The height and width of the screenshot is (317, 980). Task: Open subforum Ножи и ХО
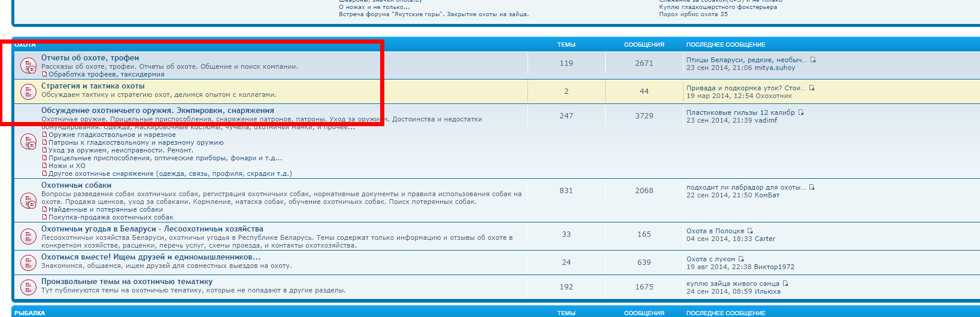66,166
